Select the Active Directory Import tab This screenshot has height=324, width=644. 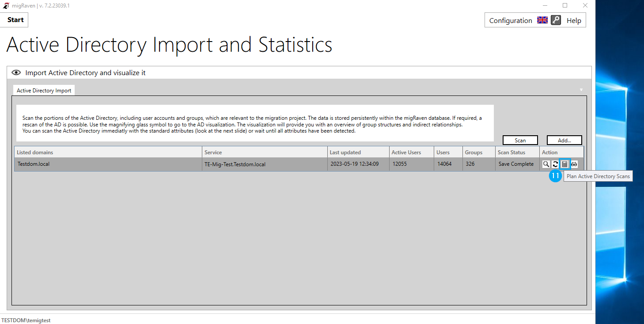pos(44,90)
